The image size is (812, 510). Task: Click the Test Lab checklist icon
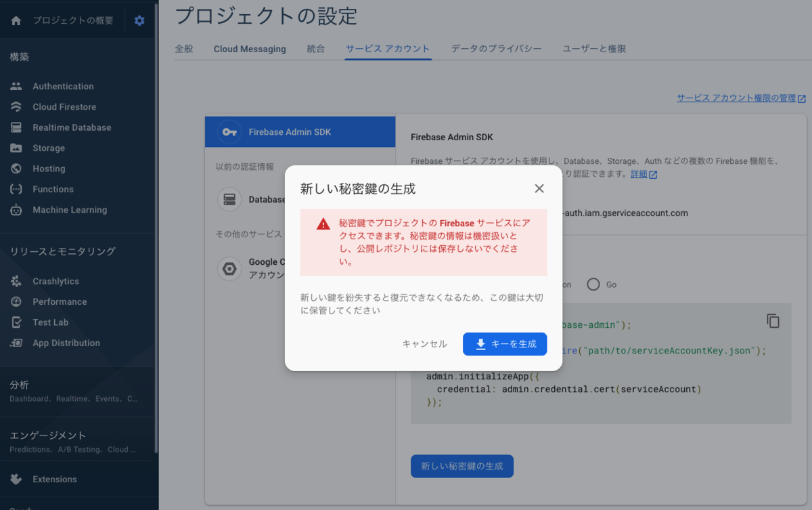click(16, 322)
